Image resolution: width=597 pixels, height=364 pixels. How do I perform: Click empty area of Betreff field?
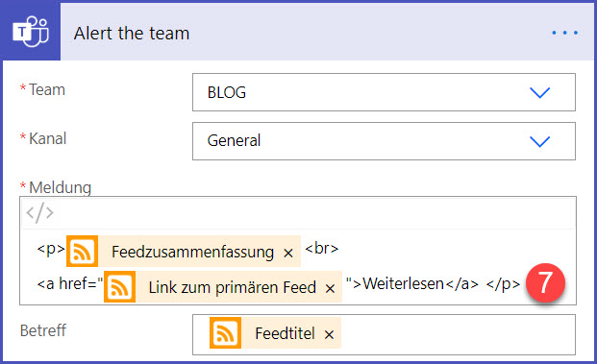[457, 335]
